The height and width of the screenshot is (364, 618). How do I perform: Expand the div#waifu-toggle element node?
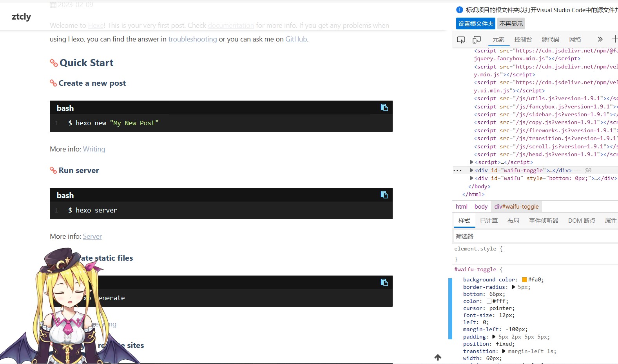pos(471,170)
